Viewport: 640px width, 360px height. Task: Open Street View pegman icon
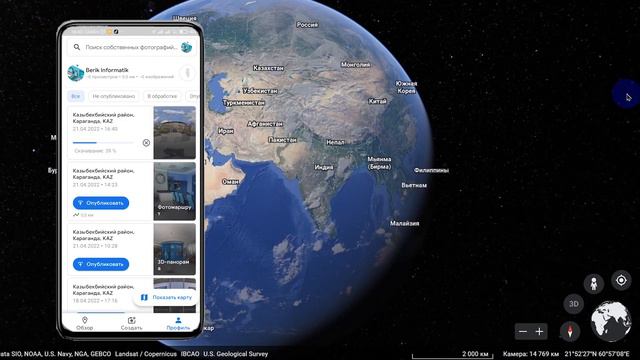594,283
